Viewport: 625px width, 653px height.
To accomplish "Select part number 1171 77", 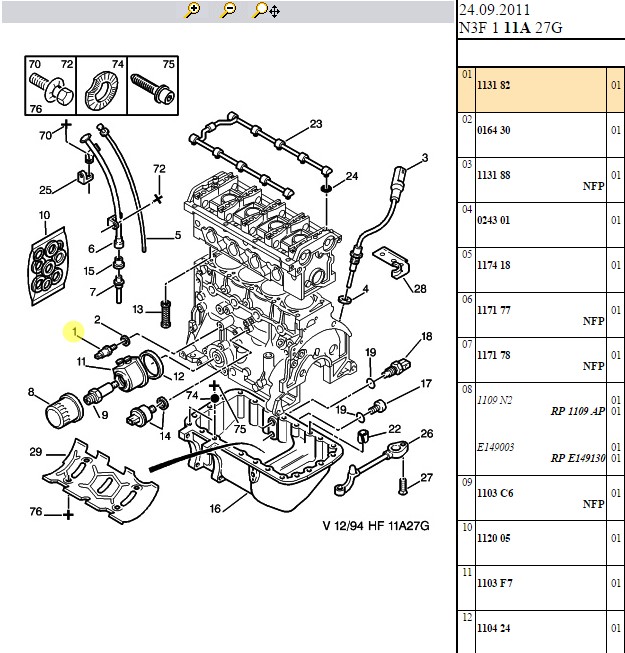I will (493, 310).
